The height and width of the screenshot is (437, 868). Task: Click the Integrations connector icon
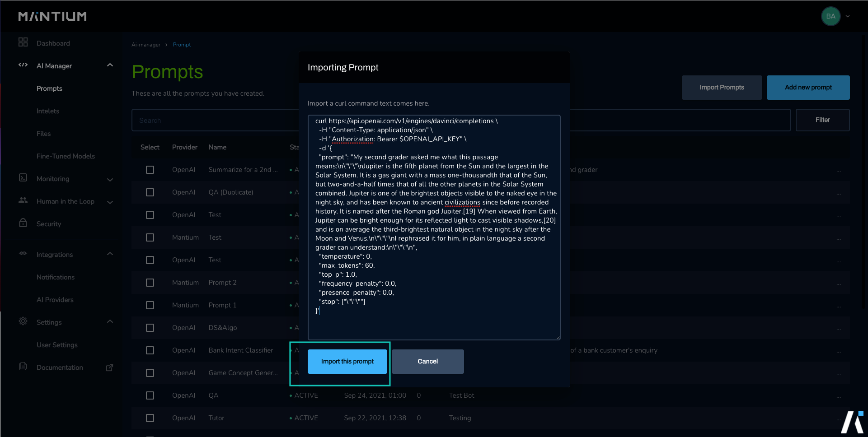tap(23, 254)
